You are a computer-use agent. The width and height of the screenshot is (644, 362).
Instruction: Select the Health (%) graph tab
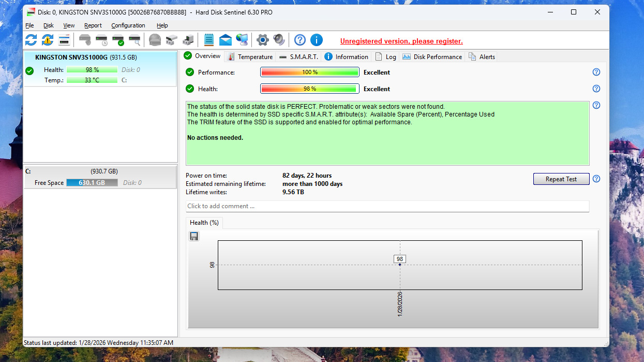[x=204, y=223]
